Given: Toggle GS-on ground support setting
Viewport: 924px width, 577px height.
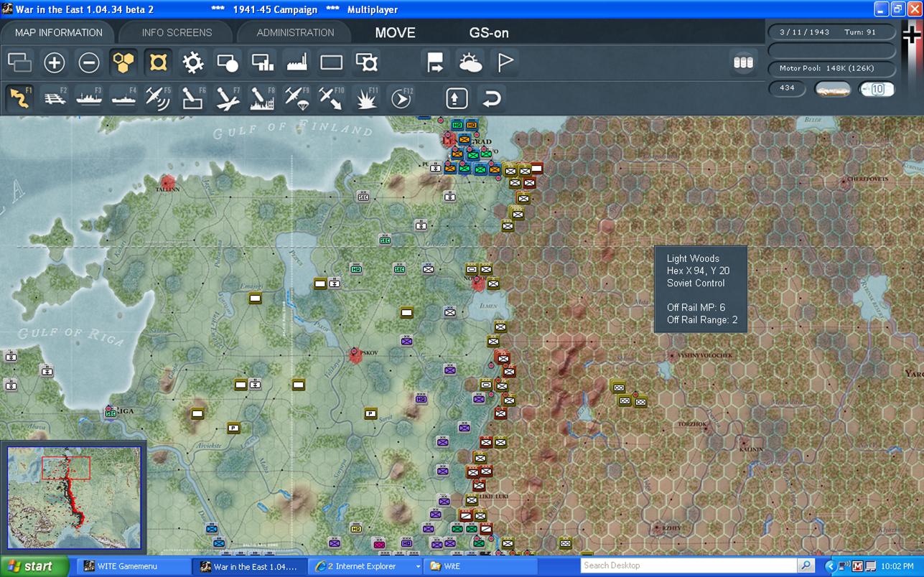Looking at the screenshot, I should coord(489,33).
